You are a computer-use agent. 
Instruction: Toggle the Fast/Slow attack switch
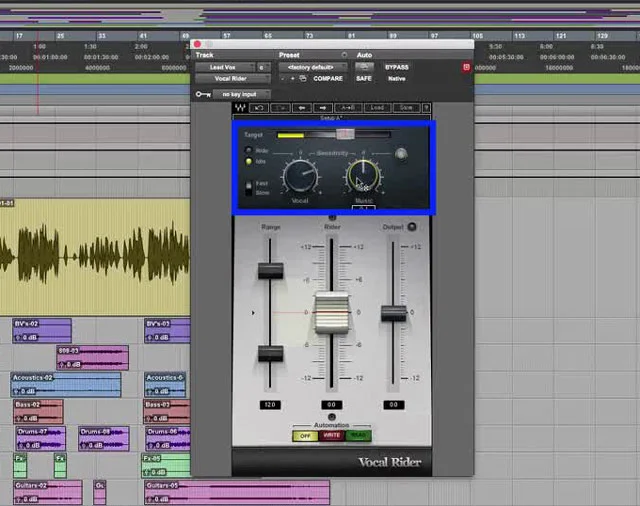pyautogui.click(x=248, y=188)
